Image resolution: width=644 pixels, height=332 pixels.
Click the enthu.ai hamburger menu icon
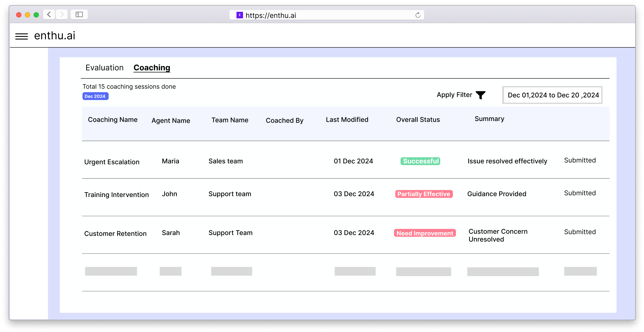tap(22, 36)
